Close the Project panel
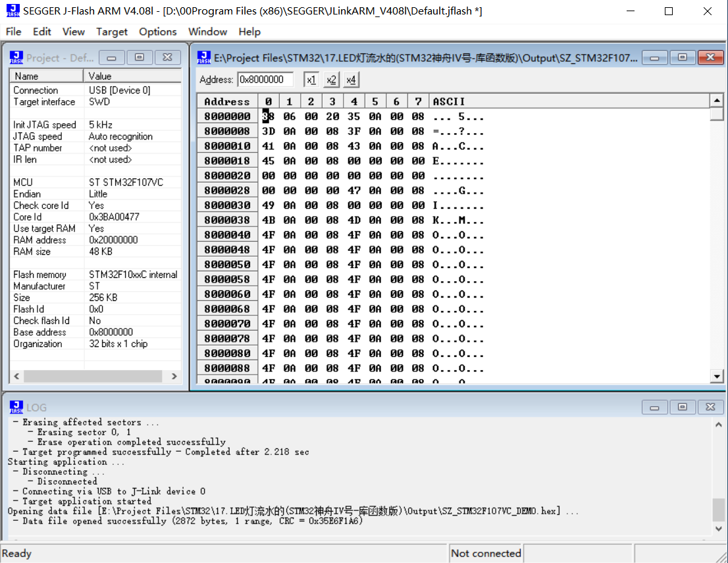Image resolution: width=728 pixels, height=563 pixels. pyautogui.click(x=167, y=57)
